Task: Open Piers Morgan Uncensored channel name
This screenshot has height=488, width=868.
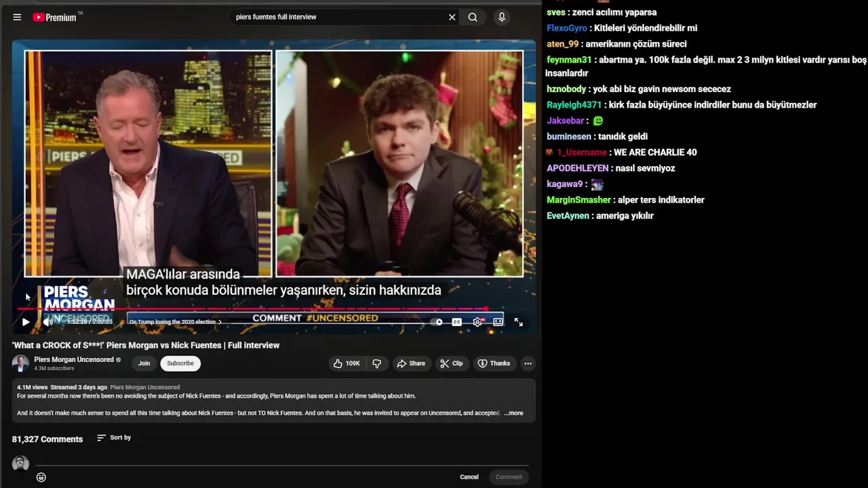Action: (74, 360)
